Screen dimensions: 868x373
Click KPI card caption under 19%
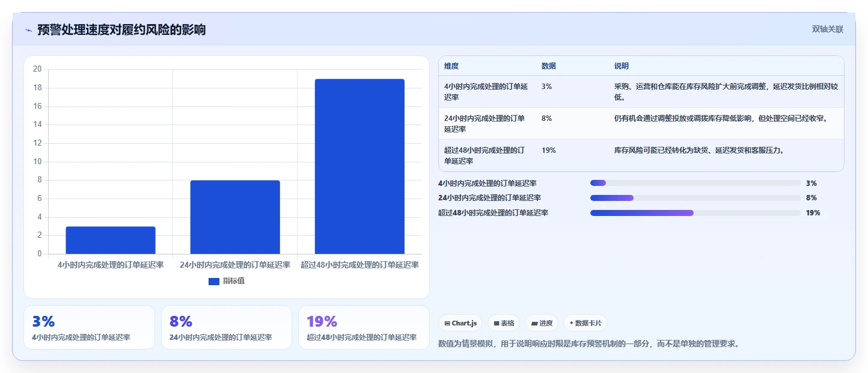pyautogui.click(x=361, y=338)
